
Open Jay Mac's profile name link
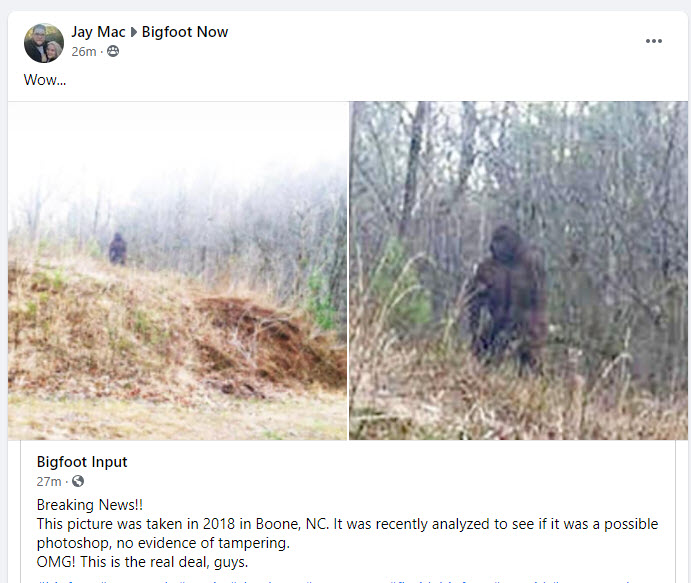pyautogui.click(x=98, y=32)
